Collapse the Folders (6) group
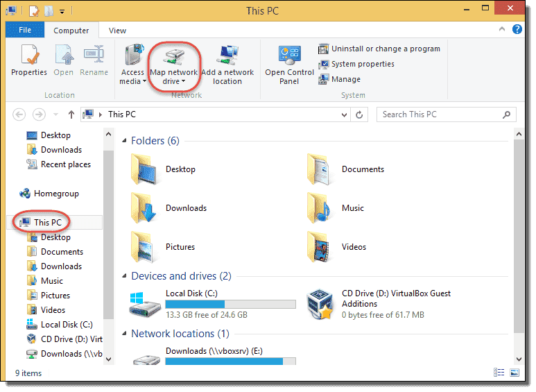 [124, 141]
